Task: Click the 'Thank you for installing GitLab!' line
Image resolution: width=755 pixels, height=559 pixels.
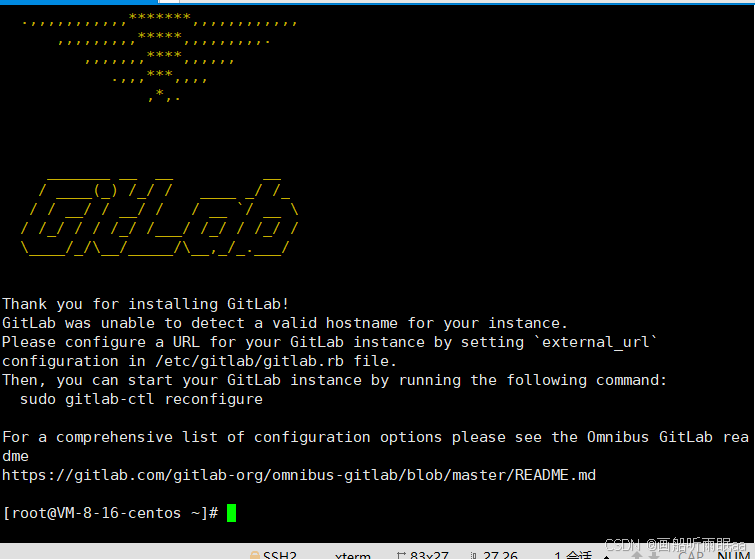Action: (x=145, y=304)
